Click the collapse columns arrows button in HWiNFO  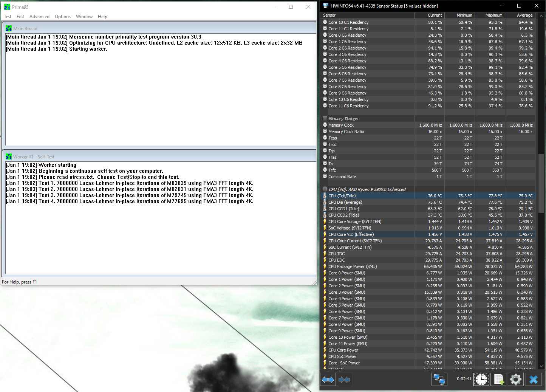click(x=344, y=379)
